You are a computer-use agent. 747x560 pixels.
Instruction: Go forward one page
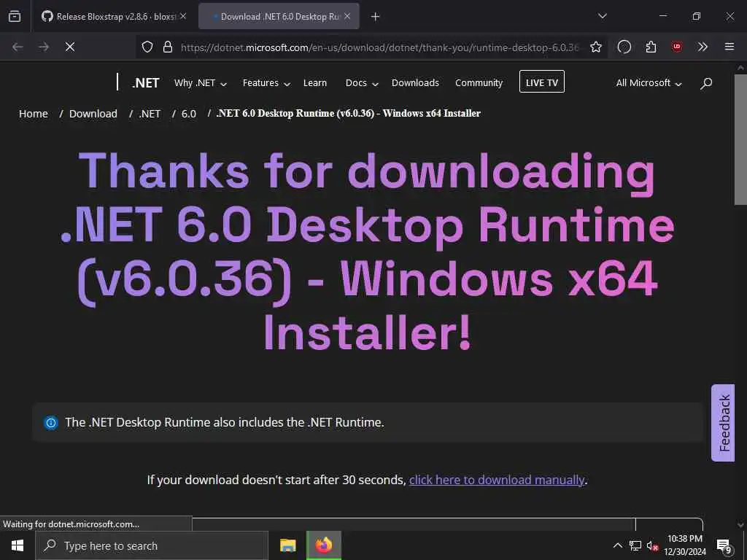click(x=44, y=47)
